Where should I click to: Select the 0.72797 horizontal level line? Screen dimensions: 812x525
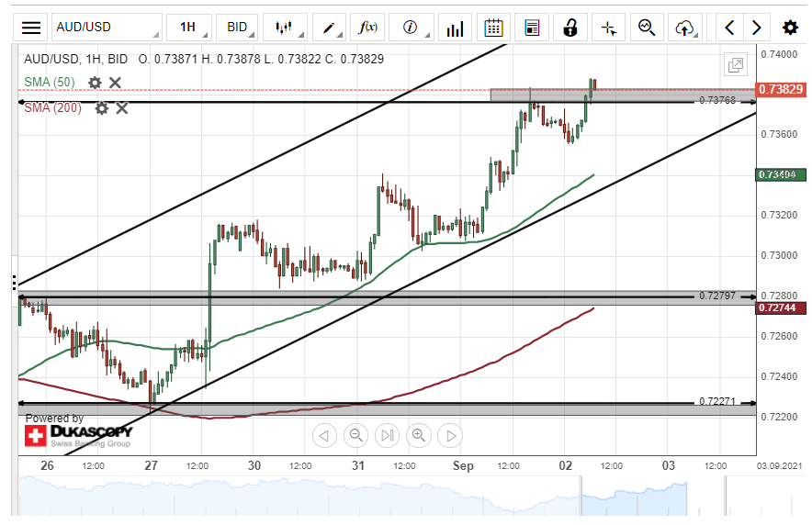pos(388,297)
